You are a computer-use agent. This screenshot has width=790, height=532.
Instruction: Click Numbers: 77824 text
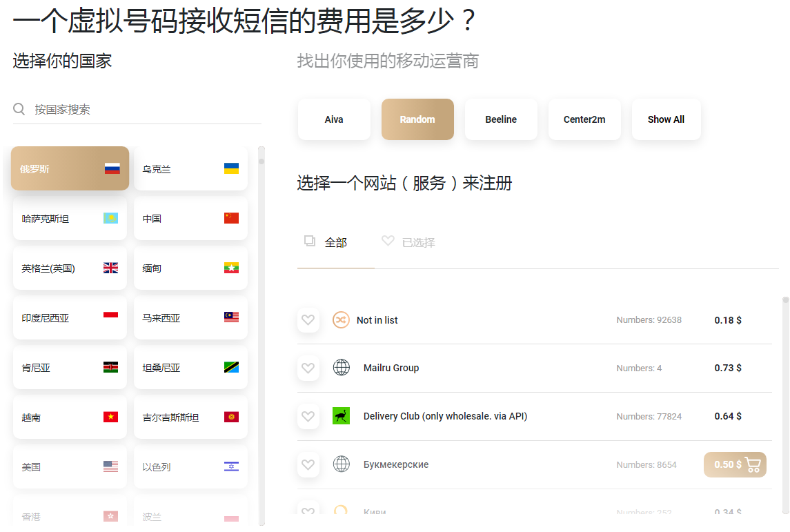(x=649, y=417)
